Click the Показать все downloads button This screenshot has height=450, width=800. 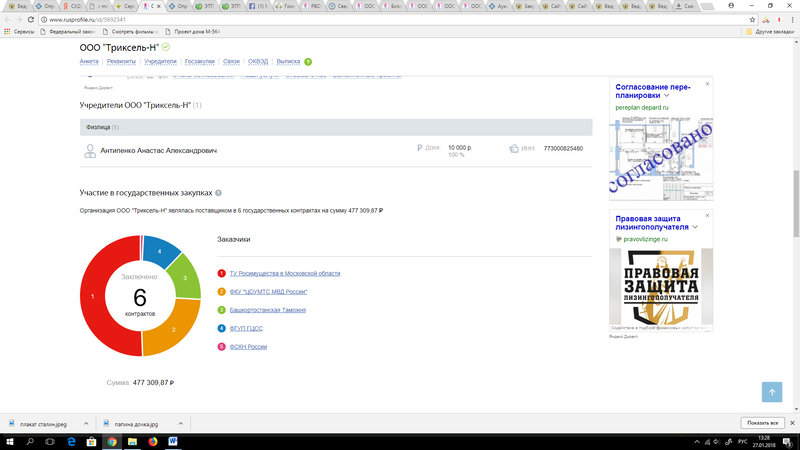pyautogui.click(x=760, y=423)
